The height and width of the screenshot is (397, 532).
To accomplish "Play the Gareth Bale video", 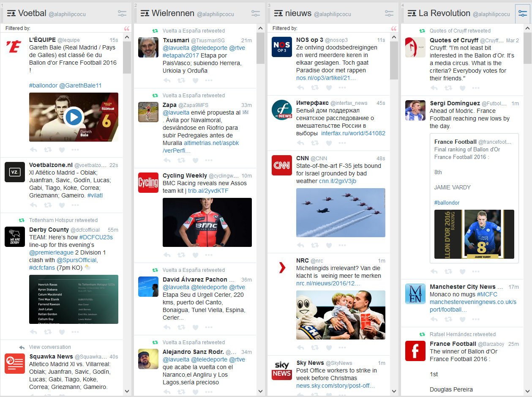I will tap(74, 117).
